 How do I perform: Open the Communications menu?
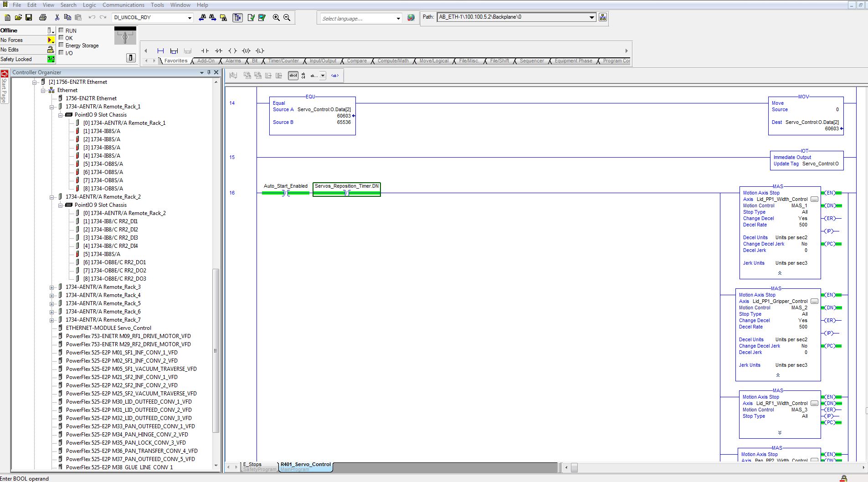coord(123,5)
